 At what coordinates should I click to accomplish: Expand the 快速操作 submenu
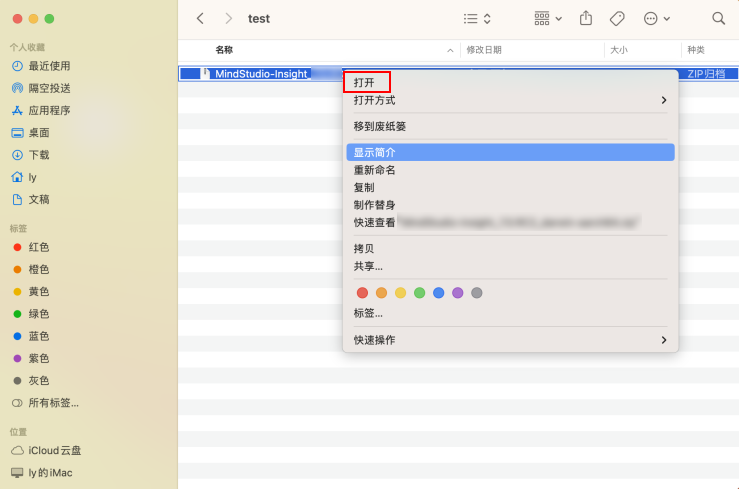(x=510, y=340)
